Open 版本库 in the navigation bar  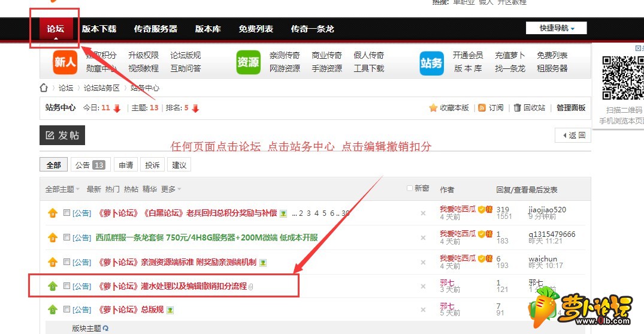[x=208, y=29]
